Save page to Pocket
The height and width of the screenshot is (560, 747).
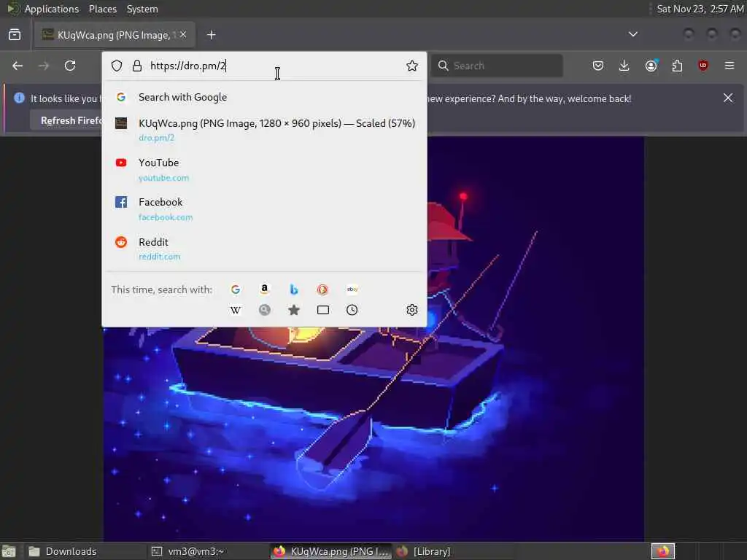(x=598, y=66)
